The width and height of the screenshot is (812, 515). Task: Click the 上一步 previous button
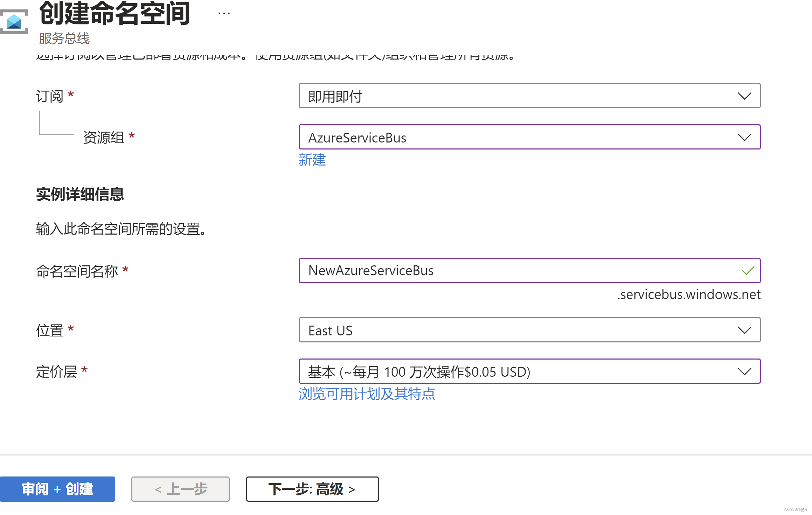pos(180,489)
